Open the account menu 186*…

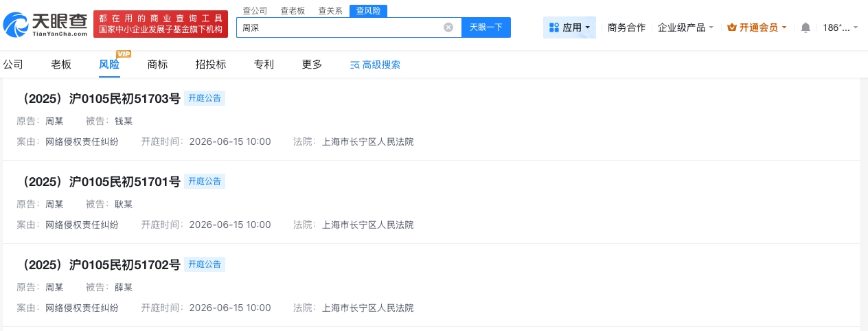841,27
